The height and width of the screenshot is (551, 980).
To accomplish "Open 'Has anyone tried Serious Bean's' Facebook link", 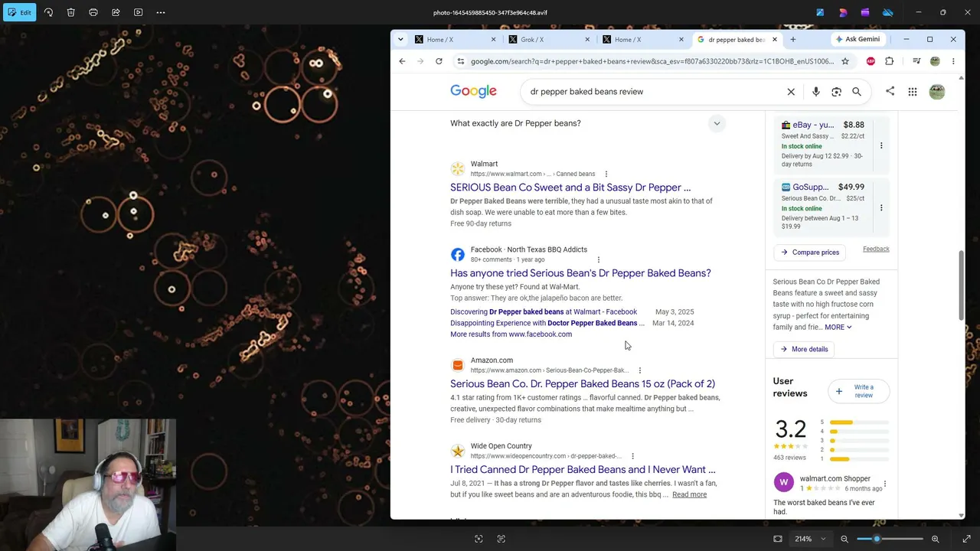I will [580, 273].
